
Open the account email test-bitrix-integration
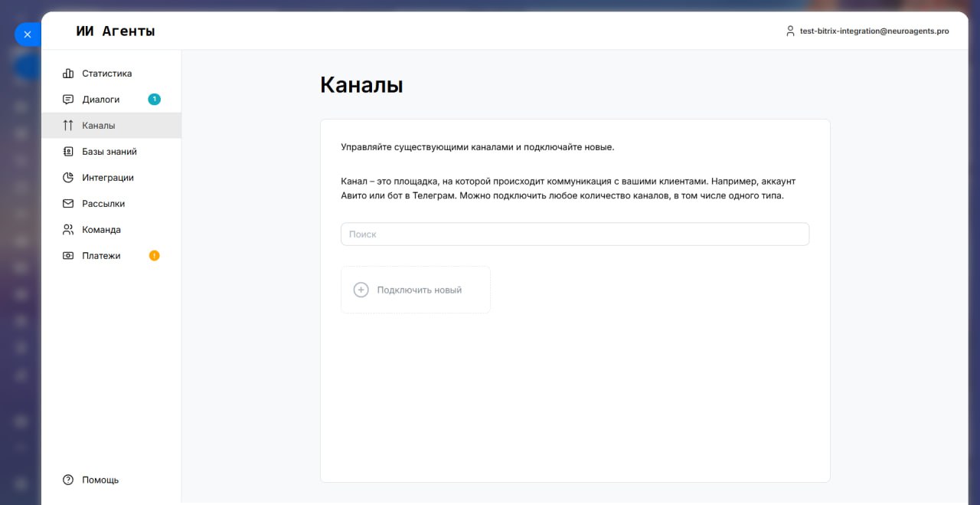(874, 31)
